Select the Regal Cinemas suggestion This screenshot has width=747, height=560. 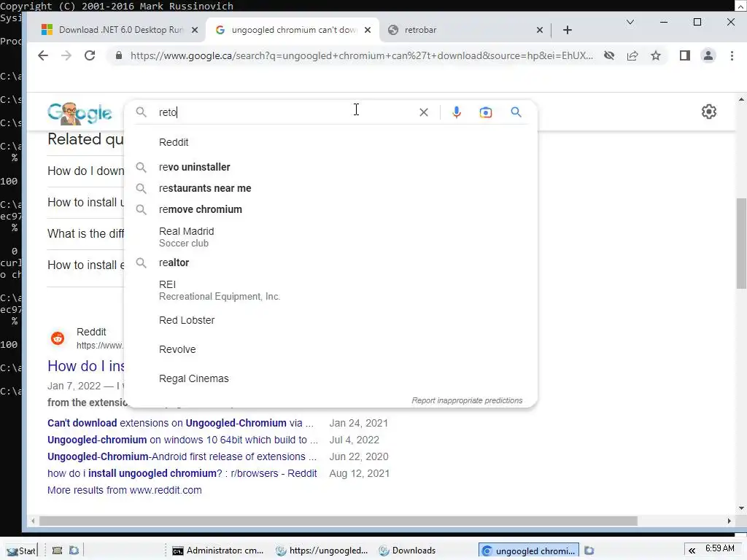[x=331, y=378]
